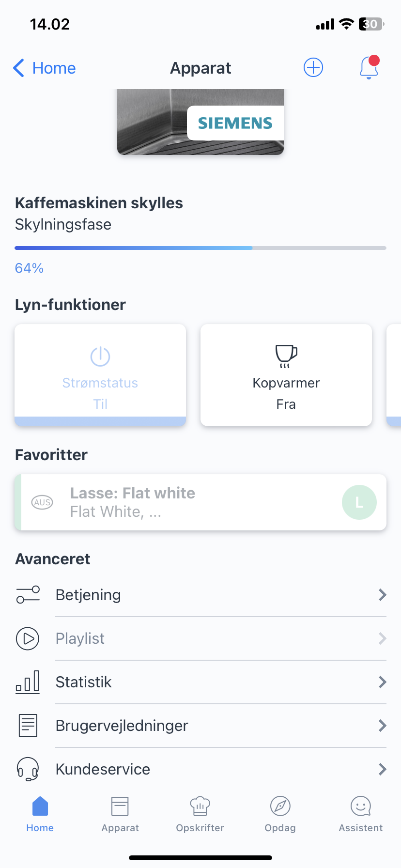Tap the Statistik bar chart icon
Viewport: 401px width, 868px height.
[28, 682]
